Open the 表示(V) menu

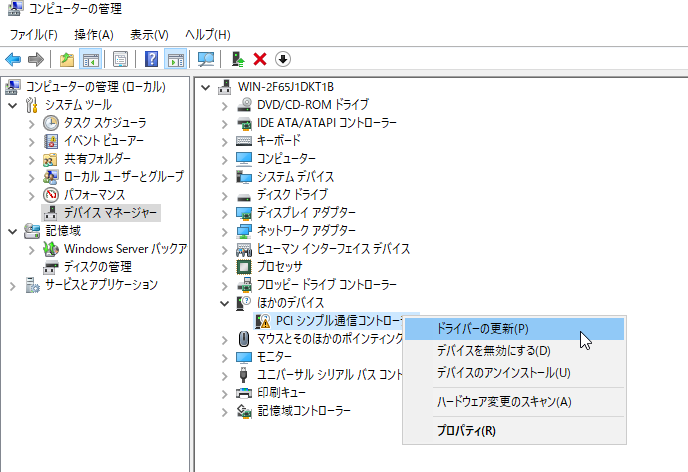[150, 35]
